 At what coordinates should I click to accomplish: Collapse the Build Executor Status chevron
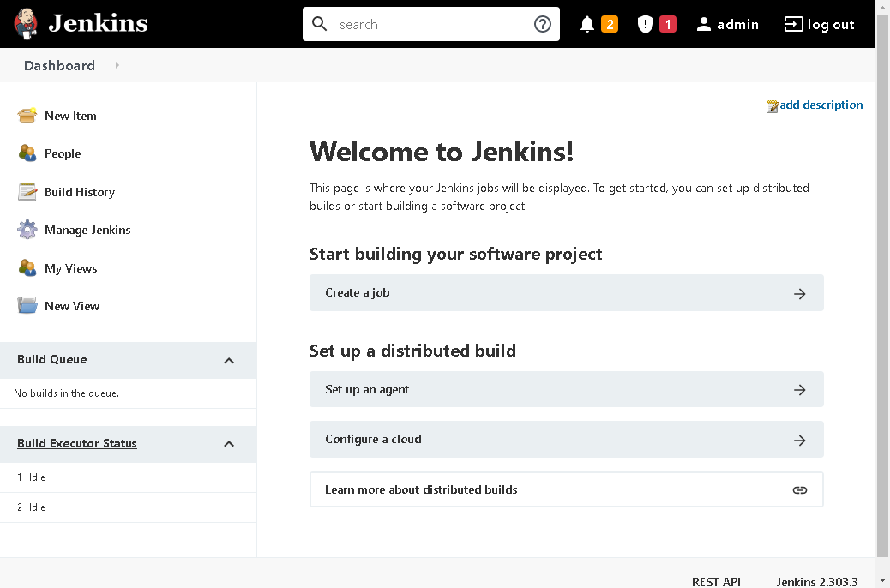click(x=229, y=444)
